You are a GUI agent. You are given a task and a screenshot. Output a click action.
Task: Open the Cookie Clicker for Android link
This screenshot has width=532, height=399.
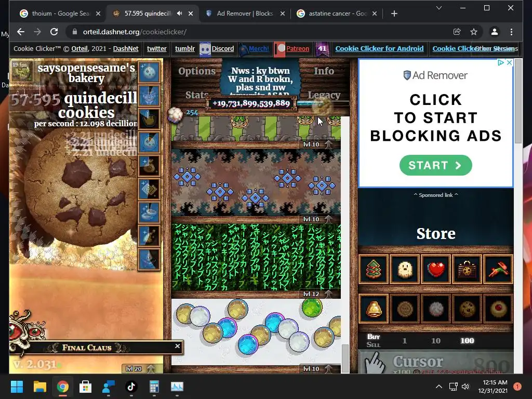[379, 48]
